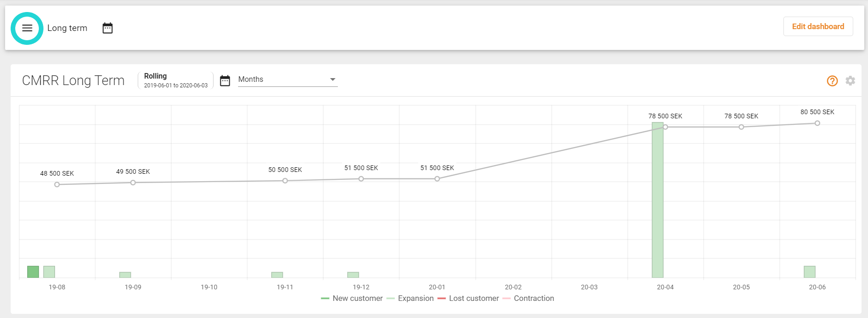Click the 51 500 SEK label above 20-01
This screenshot has height=318, width=868.
coord(437,168)
